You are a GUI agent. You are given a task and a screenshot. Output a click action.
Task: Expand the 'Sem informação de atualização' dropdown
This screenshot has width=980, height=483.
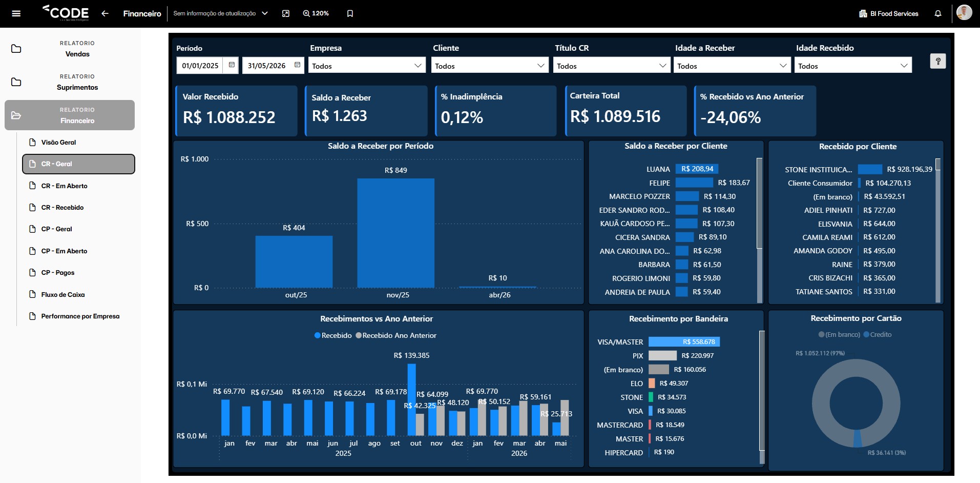[x=221, y=13]
